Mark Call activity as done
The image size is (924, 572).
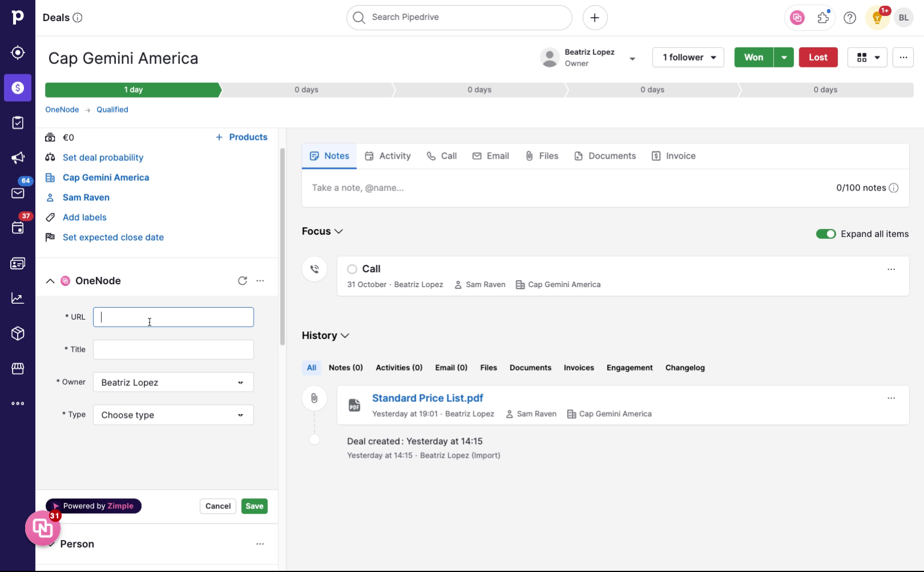(352, 269)
